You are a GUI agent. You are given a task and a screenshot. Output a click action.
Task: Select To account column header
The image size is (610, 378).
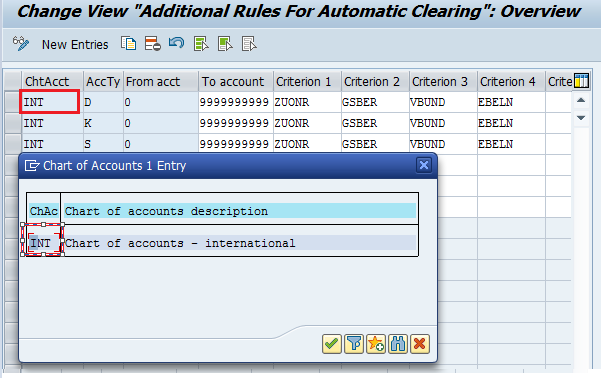pyautogui.click(x=236, y=81)
